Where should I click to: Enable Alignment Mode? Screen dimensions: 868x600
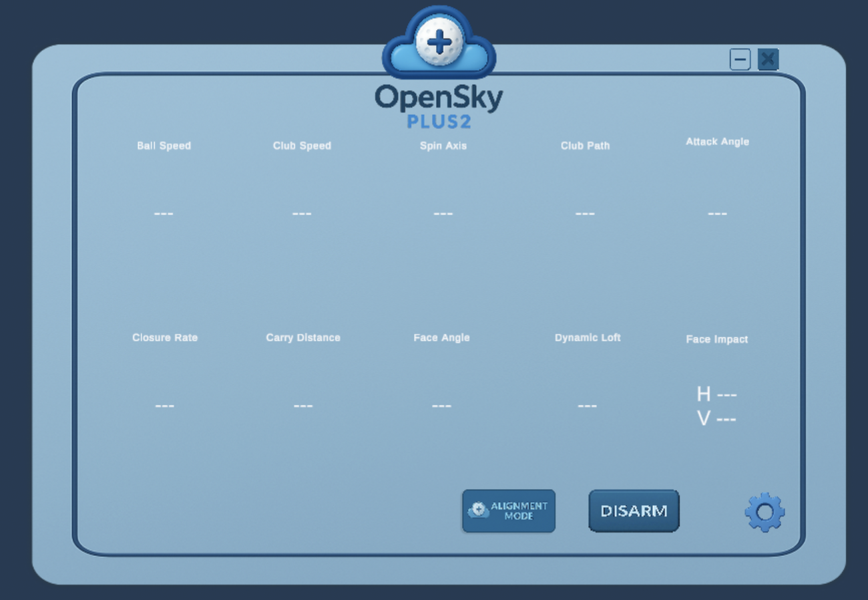509,511
